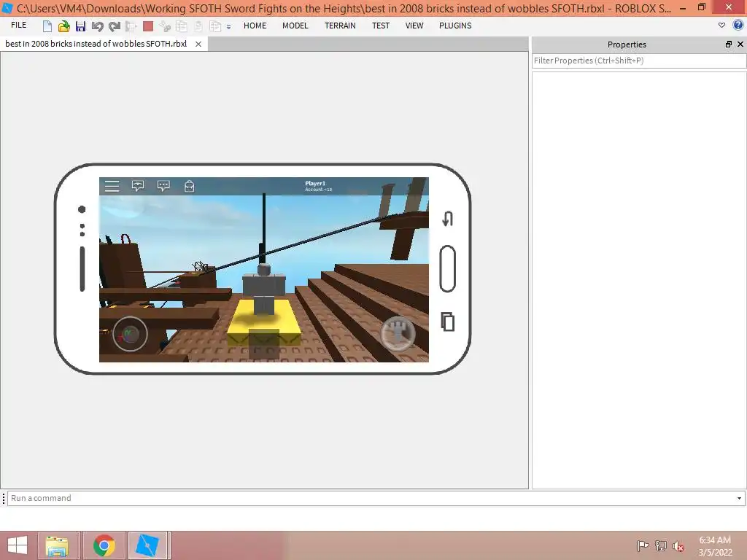Image resolution: width=747 pixels, height=560 pixels.
Task: Click the Player1 name label in the game
Action: pos(315,183)
